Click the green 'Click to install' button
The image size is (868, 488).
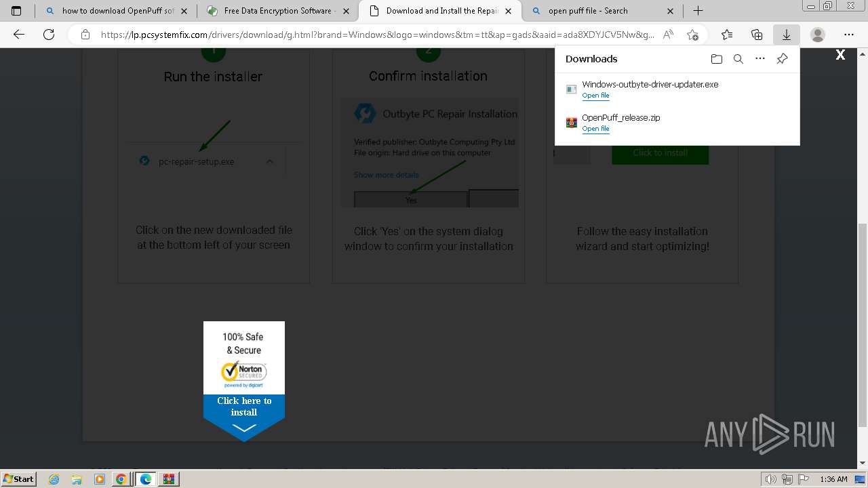point(660,153)
